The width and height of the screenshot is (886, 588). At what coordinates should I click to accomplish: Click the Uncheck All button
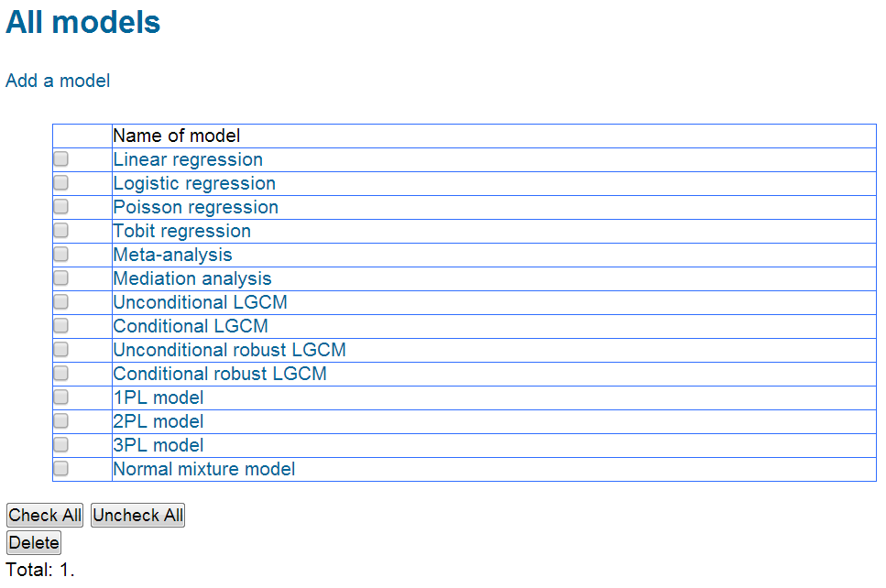click(137, 516)
